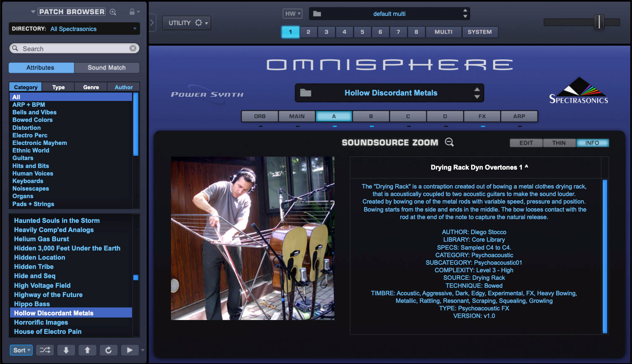
Task: Play audition of selected patch
Action: tap(130, 350)
